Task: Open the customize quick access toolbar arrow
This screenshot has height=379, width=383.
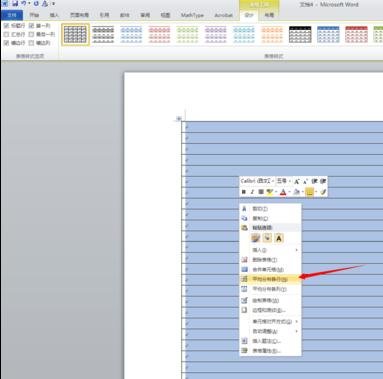Action: (x=53, y=4)
